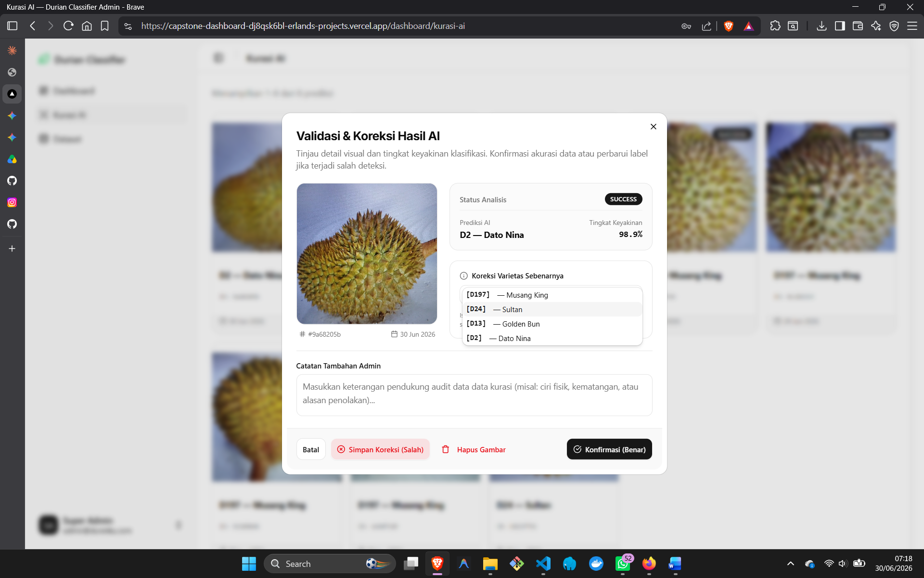Viewport: 924px width, 578px height.
Task: Toggle the Brave sidebar panel icon
Action: (13, 26)
